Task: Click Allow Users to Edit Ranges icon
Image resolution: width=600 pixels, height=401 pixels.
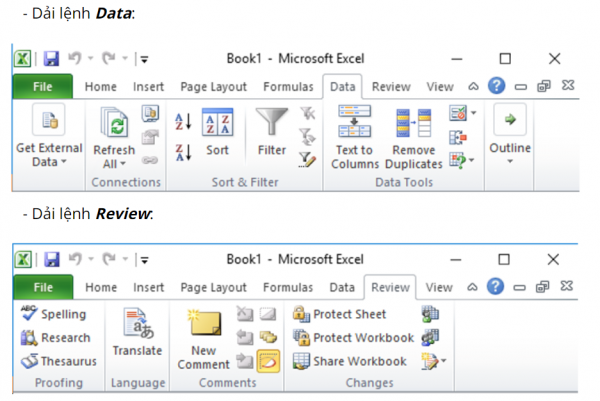Action: click(430, 337)
